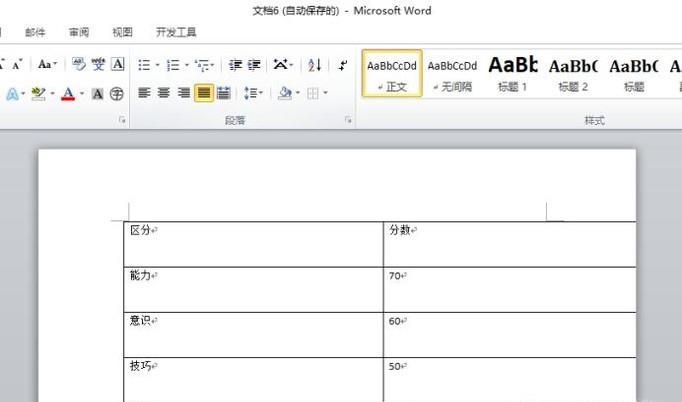Click the Borders grid icon

(312, 93)
